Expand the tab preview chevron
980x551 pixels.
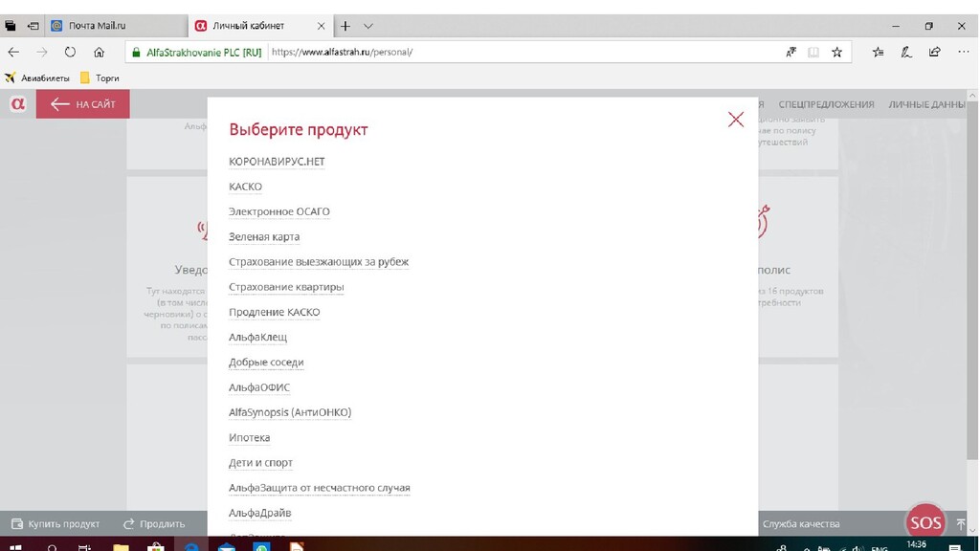(x=368, y=26)
